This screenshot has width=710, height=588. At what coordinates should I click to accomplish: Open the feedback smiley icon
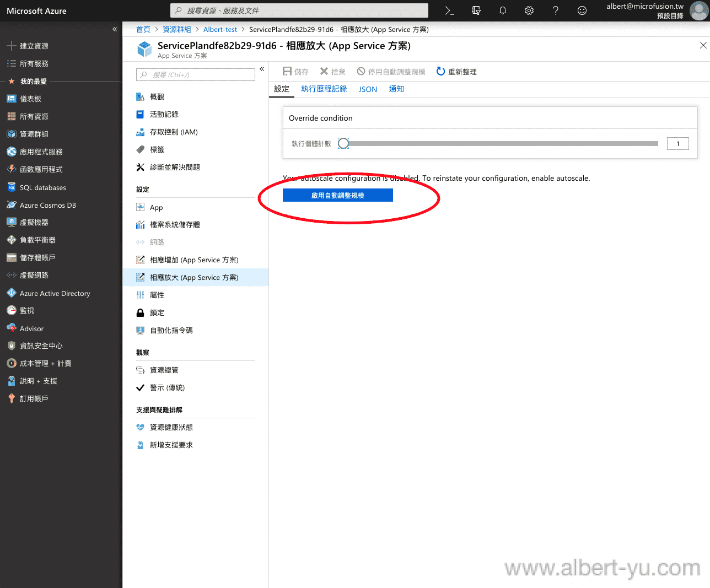(x=582, y=10)
